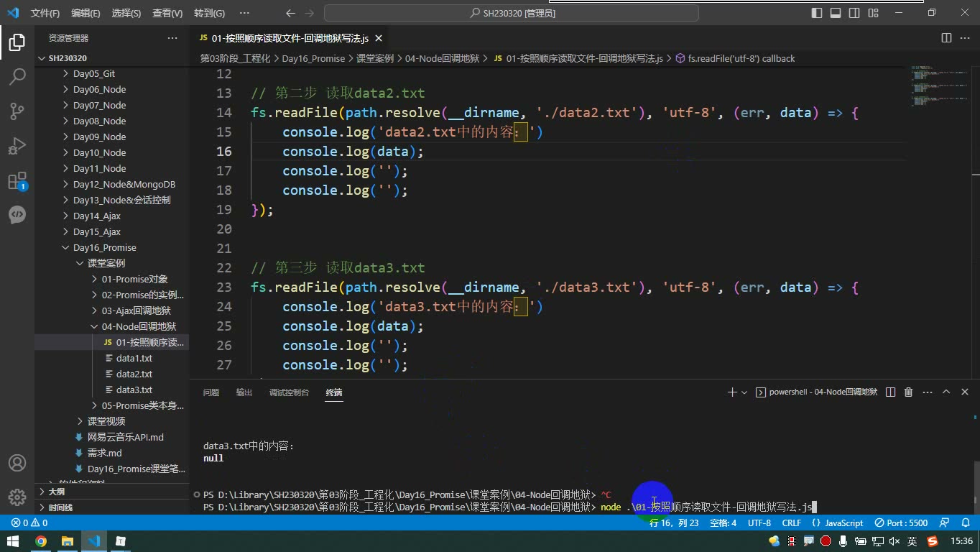Image resolution: width=980 pixels, height=552 pixels.
Task: Click the Port: 5500 status button
Action: tap(902, 523)
